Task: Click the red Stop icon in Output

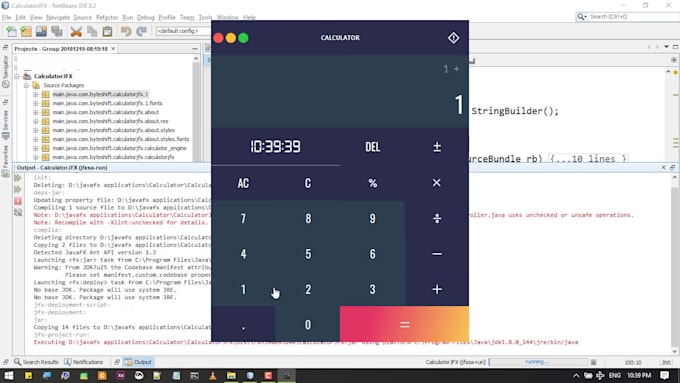Action: pyautogui.click(x=18, y=201)
